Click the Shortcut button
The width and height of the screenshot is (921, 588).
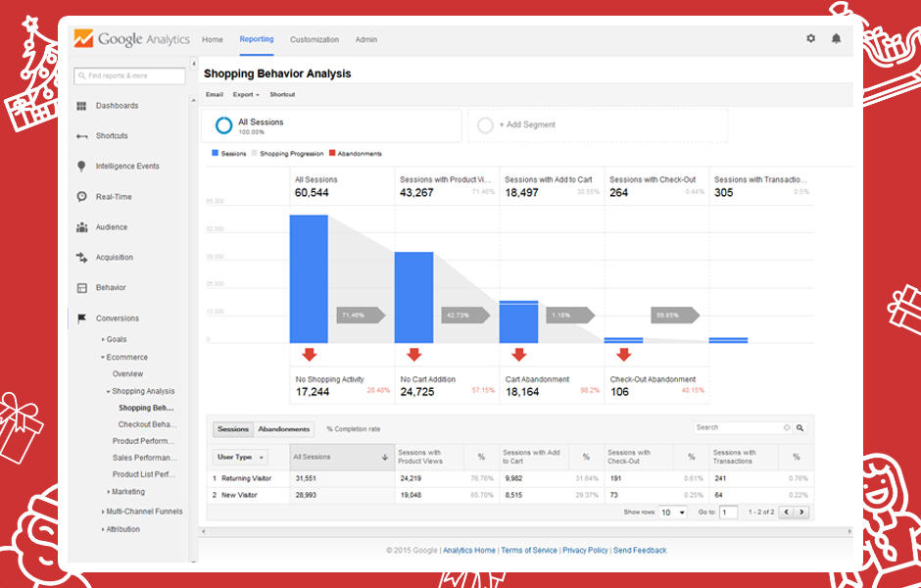pyautogui.click(x=282, y=95)
